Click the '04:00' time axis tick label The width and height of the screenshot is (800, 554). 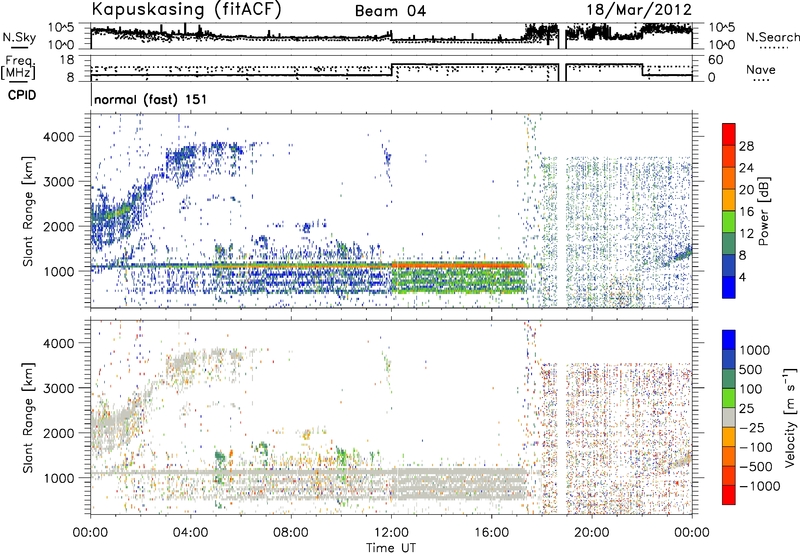[190, 533]
